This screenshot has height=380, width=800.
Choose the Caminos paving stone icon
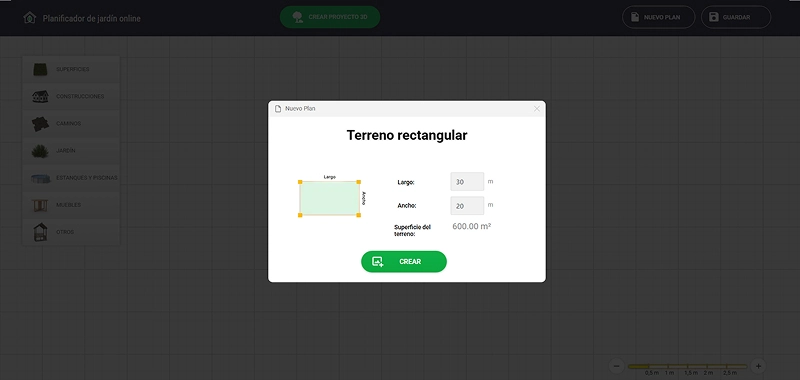point(40,123)
